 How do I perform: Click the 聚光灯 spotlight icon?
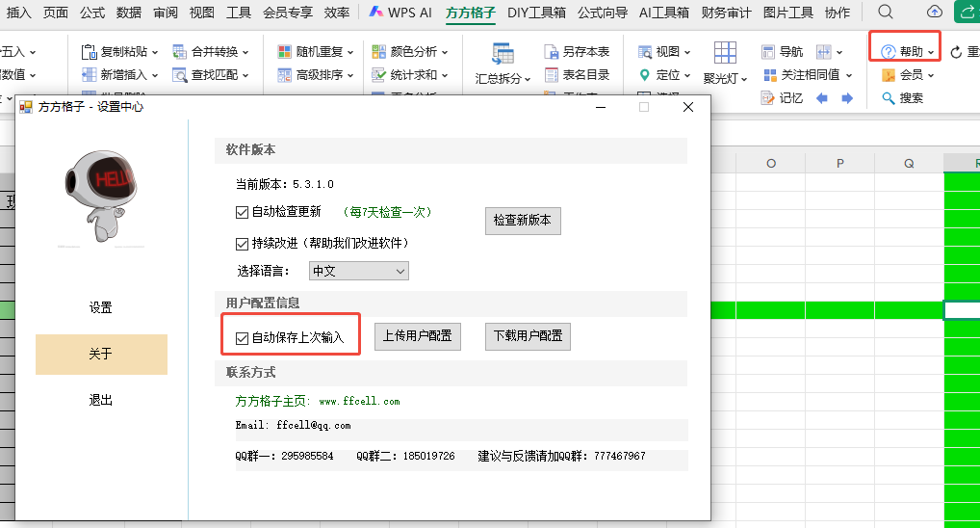pyautogui.click(x=725, y=54)
